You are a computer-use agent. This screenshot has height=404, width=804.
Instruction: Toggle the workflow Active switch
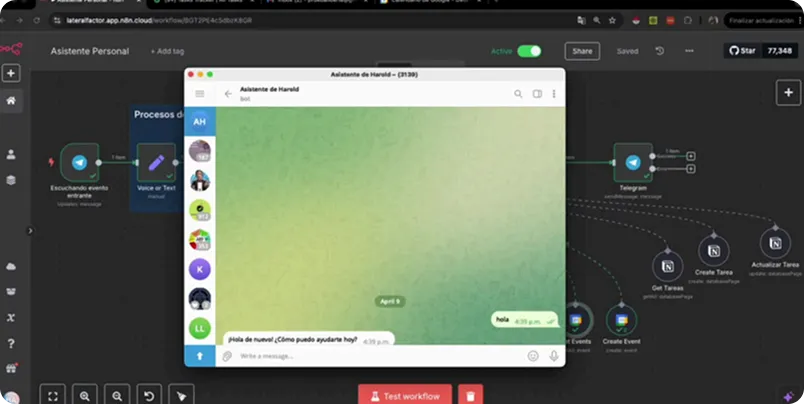(529, 51)
